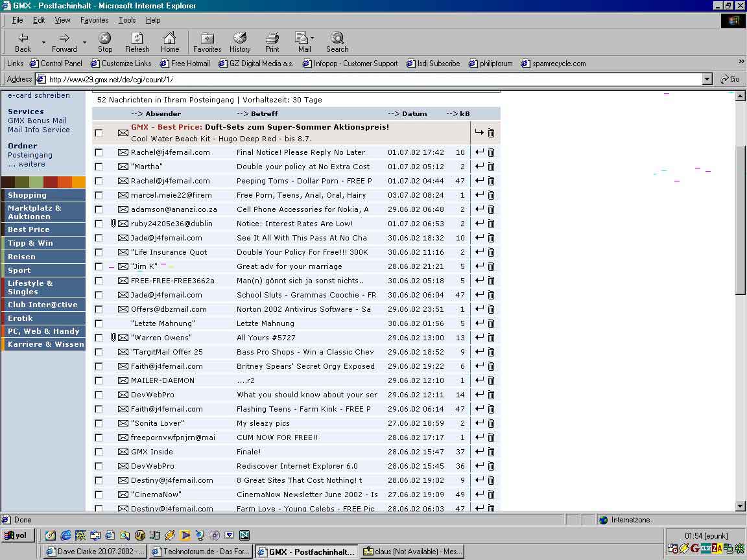747x560 pixels.
Task: Click 'e-card schreiben' sidebar link
Action: [x=39, y=95]
